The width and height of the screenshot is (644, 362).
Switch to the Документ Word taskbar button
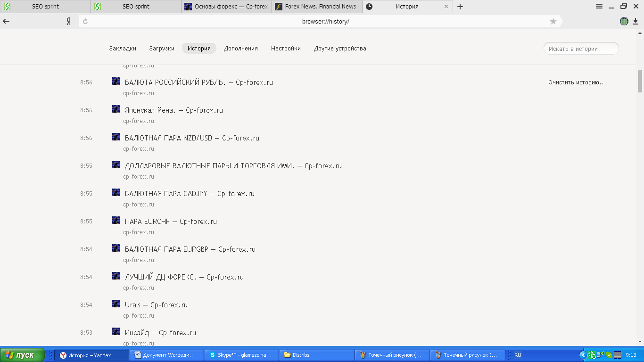click(x=167, y=355)
